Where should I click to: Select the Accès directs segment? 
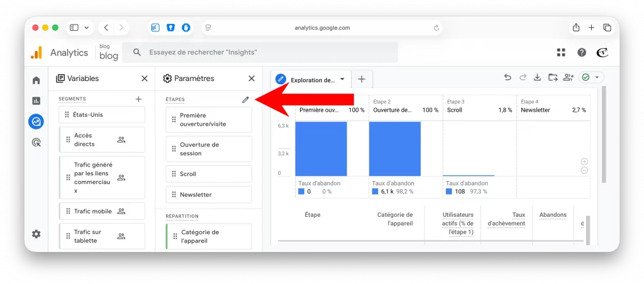tap(102, 139)
